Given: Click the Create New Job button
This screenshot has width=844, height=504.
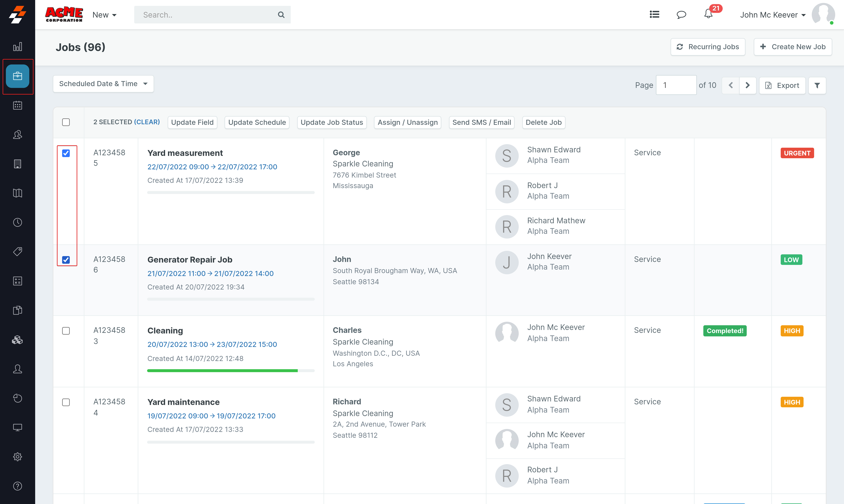Looking at the screenshot, I should tap(792, 47).
